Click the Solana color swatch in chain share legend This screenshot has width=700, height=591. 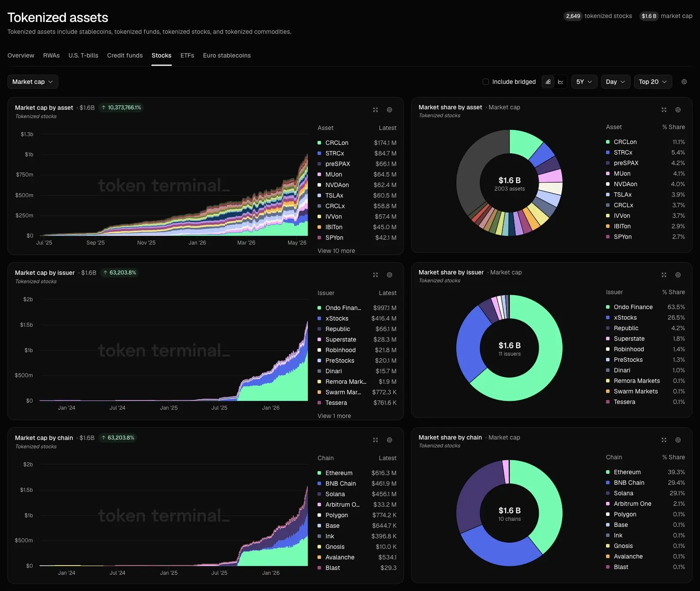point(608,493)
